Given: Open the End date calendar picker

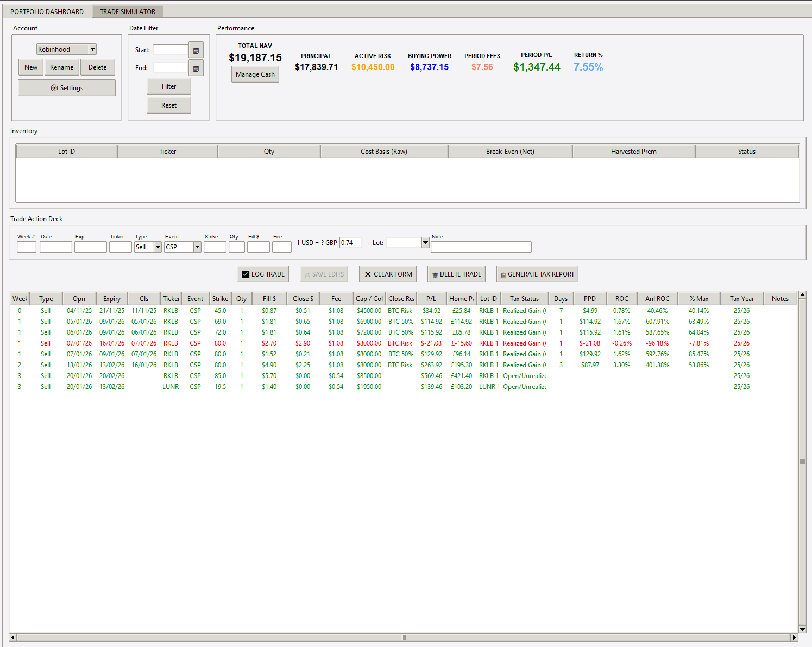Looking at the screenshot, I should pyautogui.click(x=196, y=67).
